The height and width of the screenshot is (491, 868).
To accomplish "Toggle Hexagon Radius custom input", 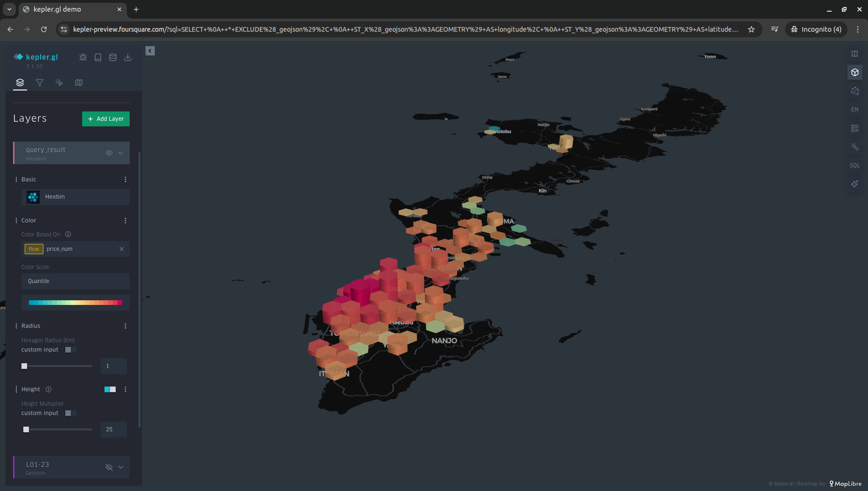I will (70, 350).
